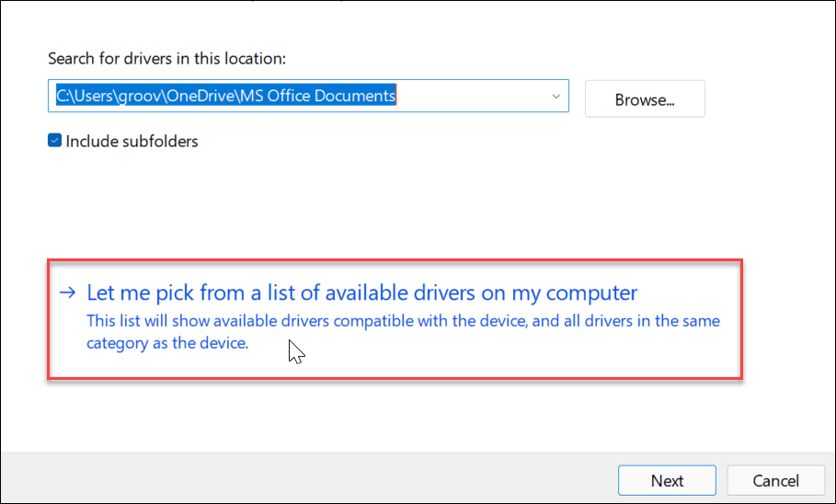Click the Include subfolders label text
The image size is (836, 504).
(x=132, y=142)
